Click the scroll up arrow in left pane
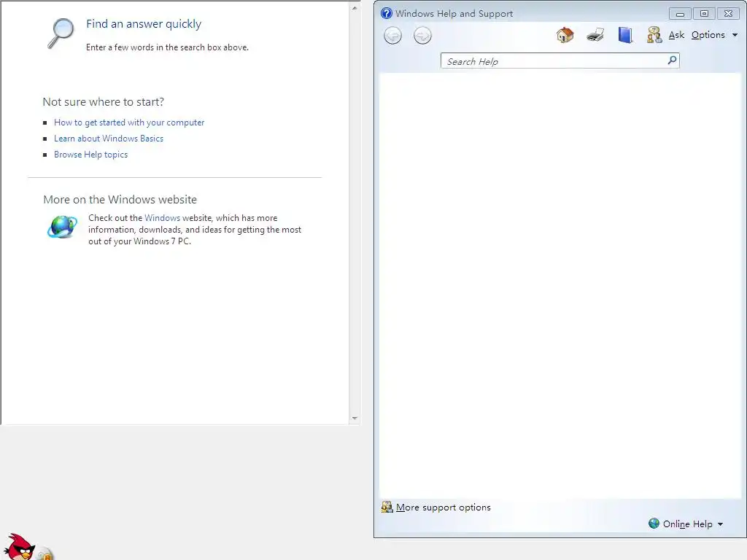Image resolution: width=747 pixels, height=560 pixels. [x=355, y=8]
